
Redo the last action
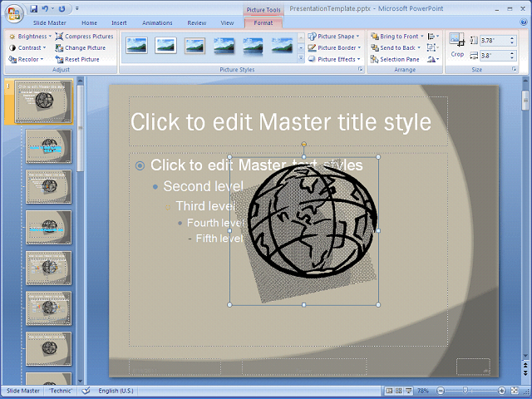coord(62,9)
